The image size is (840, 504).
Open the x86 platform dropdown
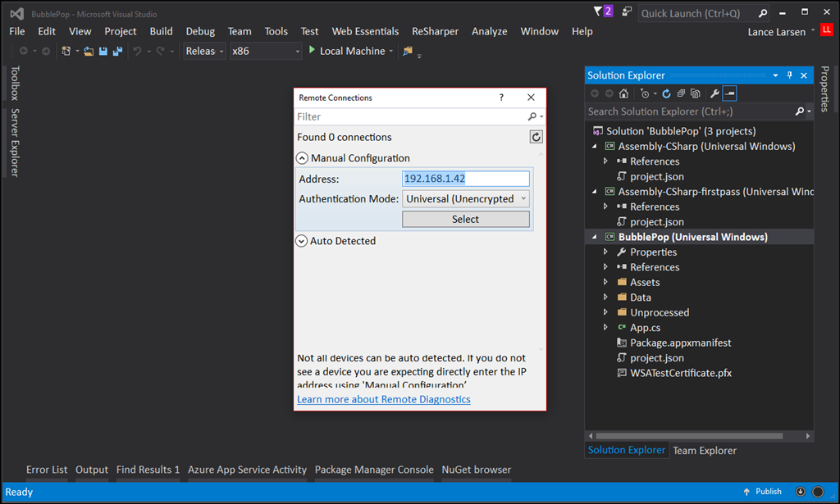click(x=266, y=51)
